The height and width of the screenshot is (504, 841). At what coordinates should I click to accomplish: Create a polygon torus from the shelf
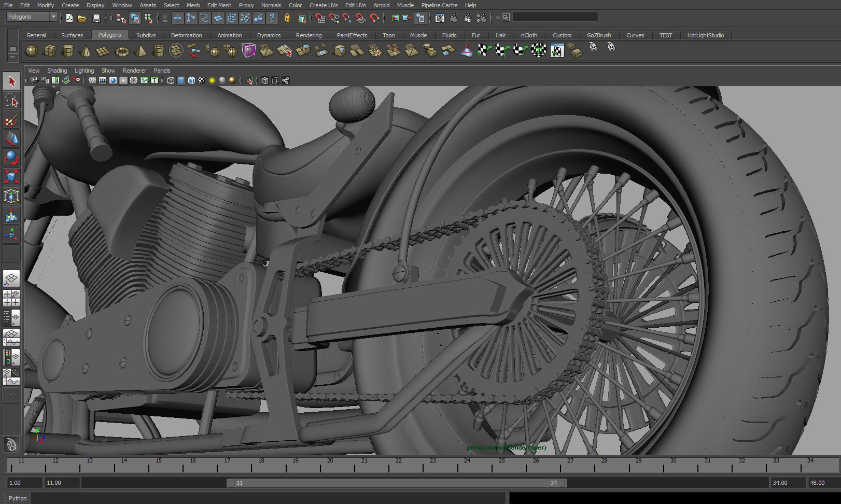click(122, 51)
